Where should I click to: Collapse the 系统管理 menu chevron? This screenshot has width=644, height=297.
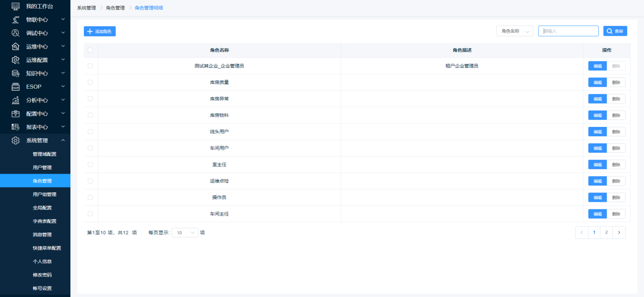pos(63,140)
